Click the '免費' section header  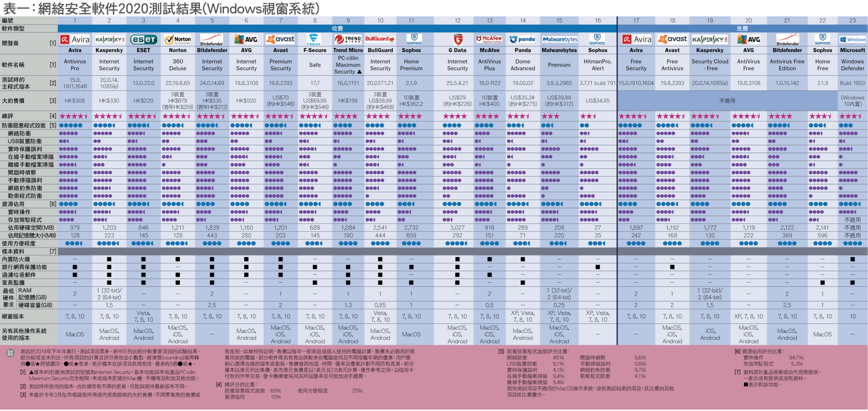pos(742,28)
